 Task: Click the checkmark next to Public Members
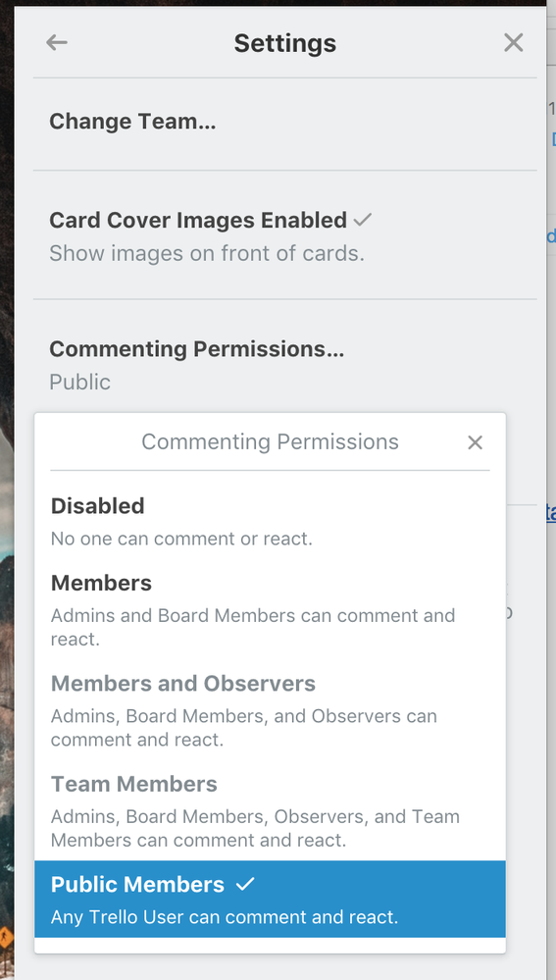pos(245,884)
